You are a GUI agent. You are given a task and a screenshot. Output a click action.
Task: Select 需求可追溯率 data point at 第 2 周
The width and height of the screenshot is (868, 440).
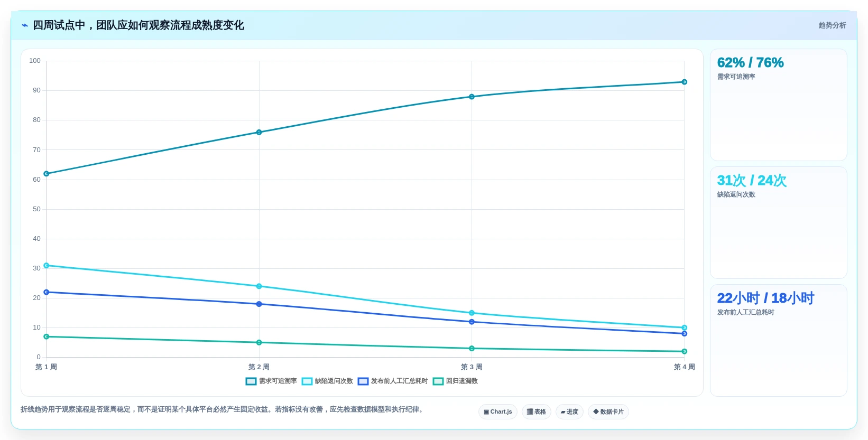pyautogui.click(x=259, y=133)
